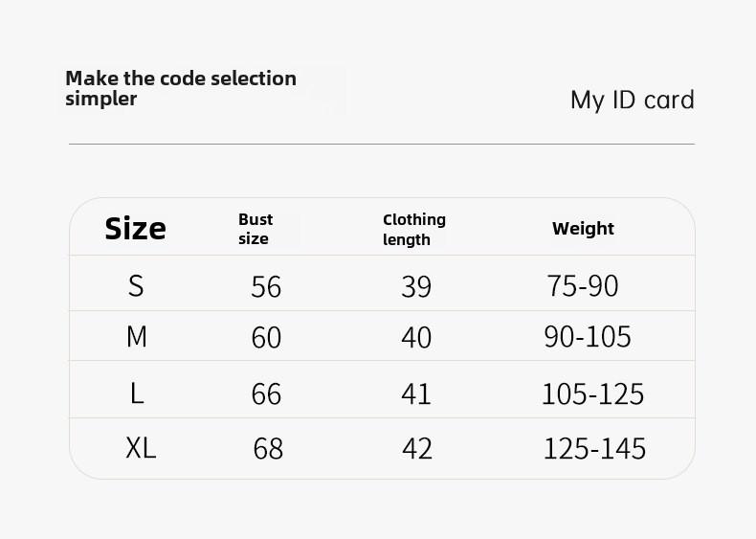Select the 'Size' column header
The height and width of the screenshot is (539, 756).
(x=136, y=228)
